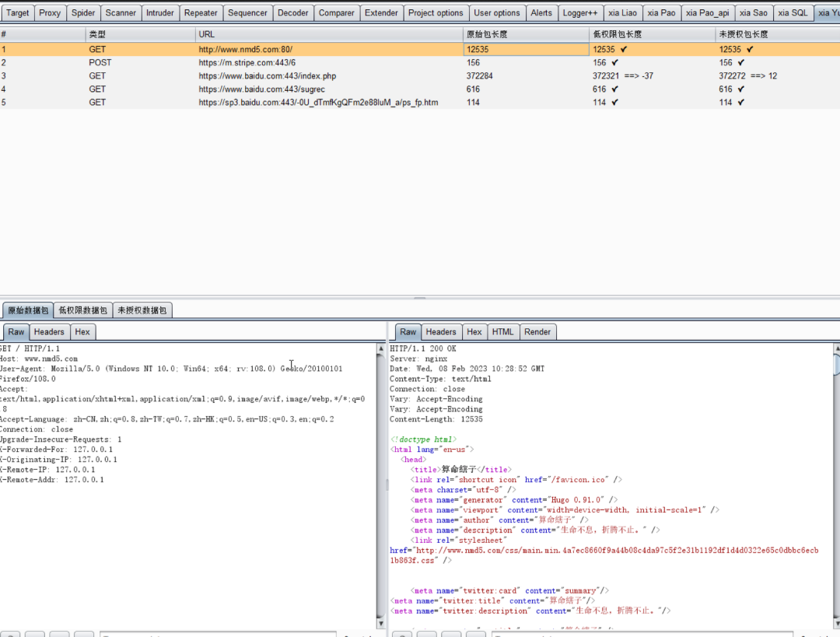
Task: Open the xia Pao tab
Action: pos(661,13)
